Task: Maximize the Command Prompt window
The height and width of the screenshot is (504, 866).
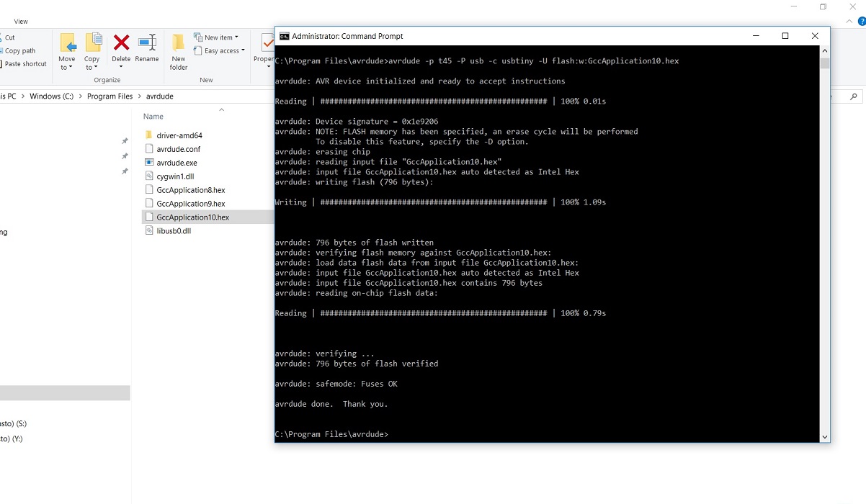Action: pos(785,36)
